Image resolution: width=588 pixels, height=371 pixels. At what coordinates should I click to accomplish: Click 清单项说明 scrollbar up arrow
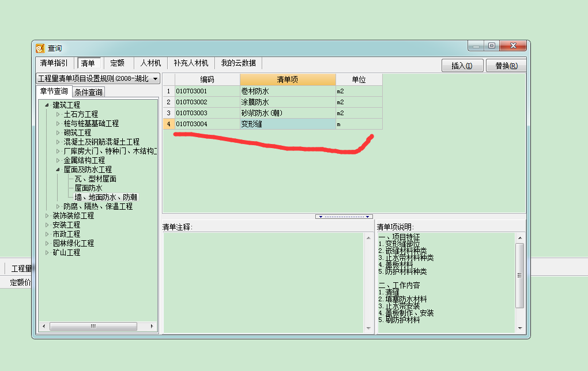coord(520,237)
